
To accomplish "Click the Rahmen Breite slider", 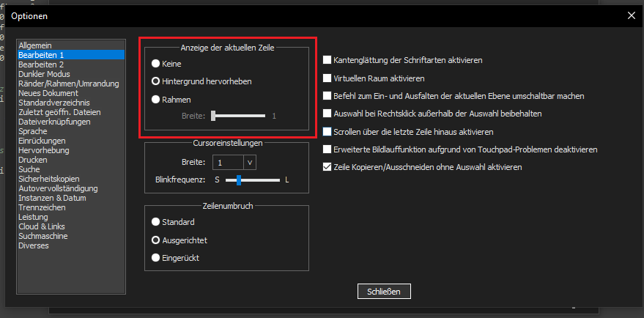I will (238, 117).
